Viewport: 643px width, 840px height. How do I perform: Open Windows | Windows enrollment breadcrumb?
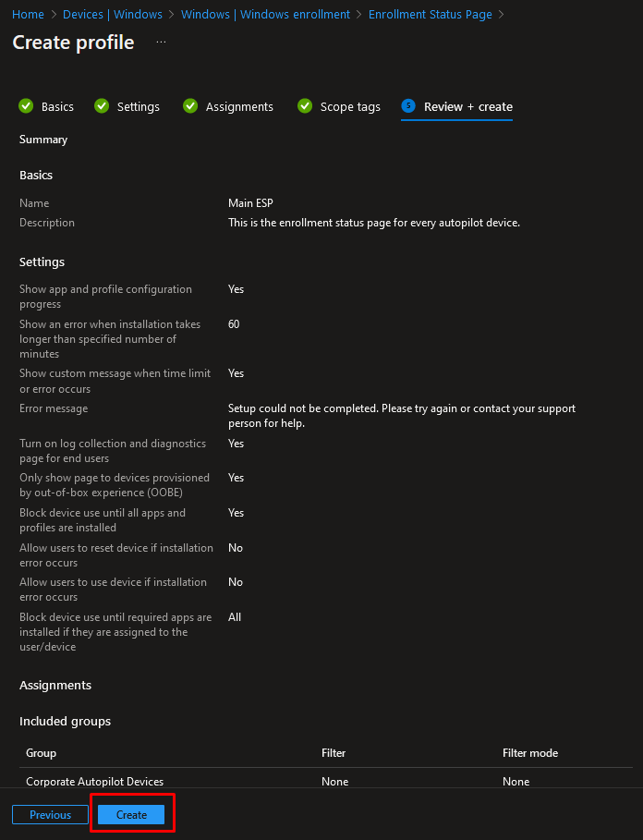265,15
